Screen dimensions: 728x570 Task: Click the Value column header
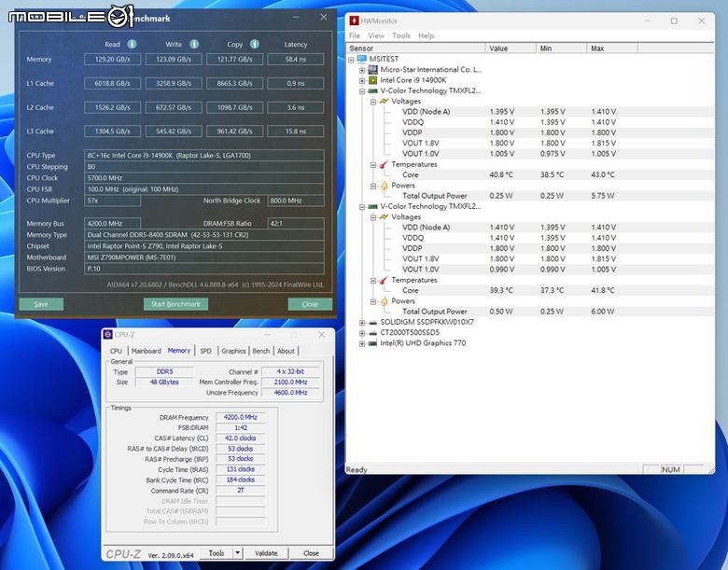coord(511,49)
